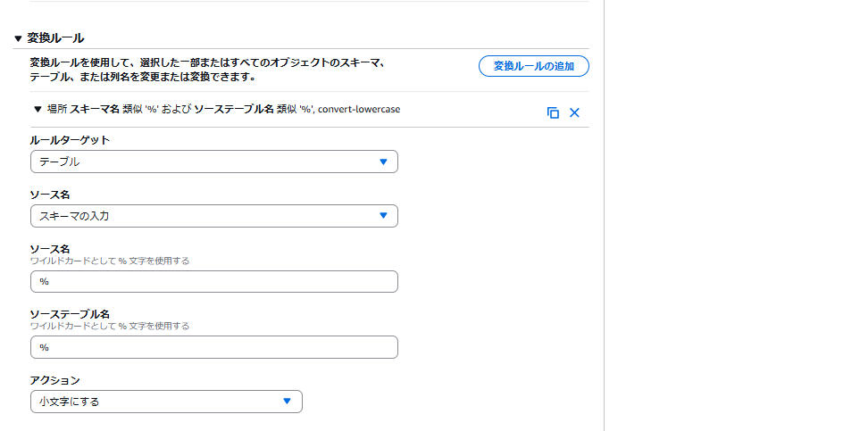Click the wildcard hint under ソーステーブル名
The height and width of the screenshot is (431, 868).
[109, 327]
